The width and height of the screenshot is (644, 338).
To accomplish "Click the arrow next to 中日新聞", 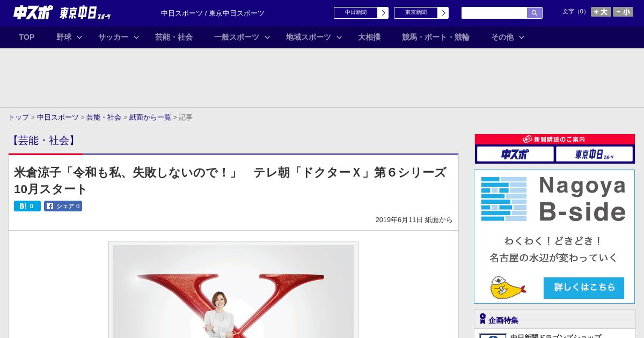I will click(383, 13).
